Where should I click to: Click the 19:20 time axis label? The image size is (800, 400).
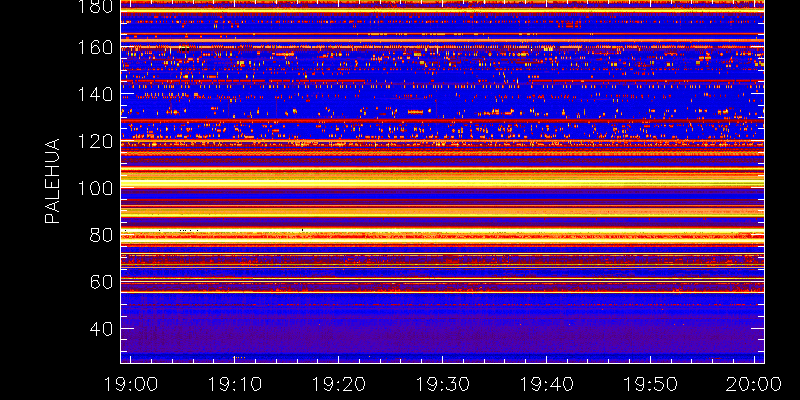[339, 384]
